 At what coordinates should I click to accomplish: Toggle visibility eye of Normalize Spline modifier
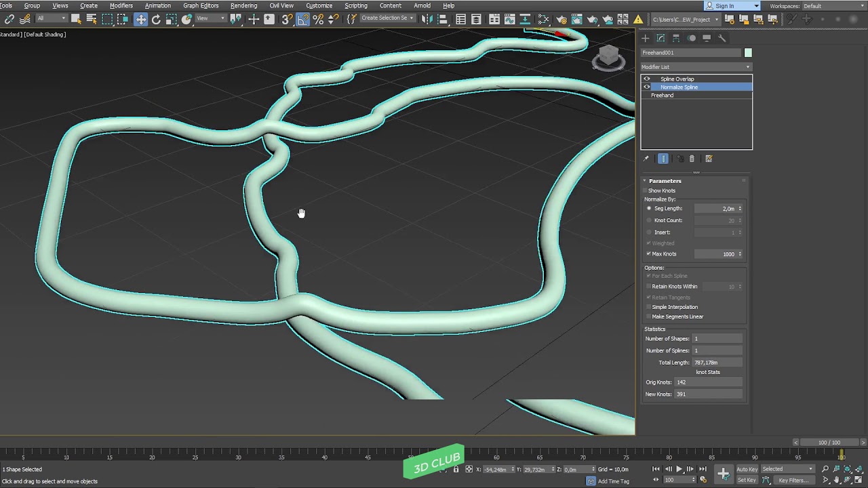tap(646, 87)
